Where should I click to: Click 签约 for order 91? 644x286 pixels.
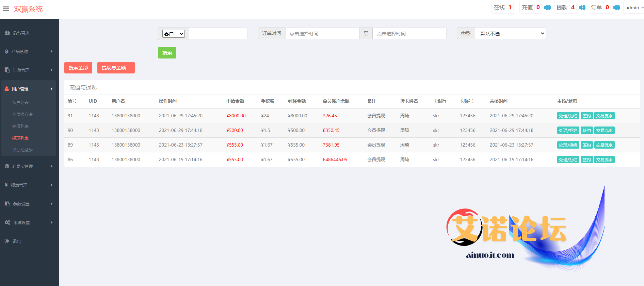tap(587, 116)
